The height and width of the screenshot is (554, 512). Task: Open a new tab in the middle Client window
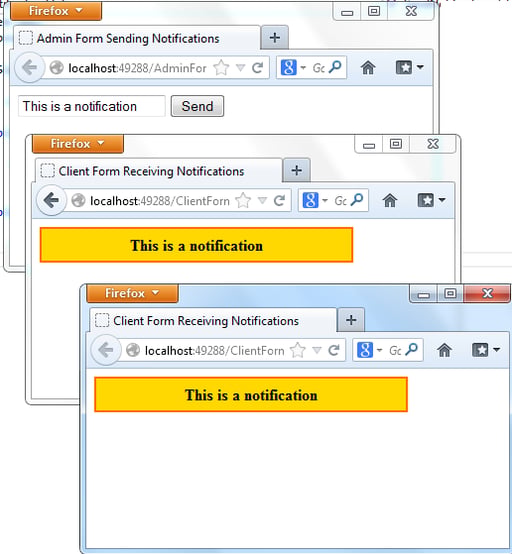point(296,170)
